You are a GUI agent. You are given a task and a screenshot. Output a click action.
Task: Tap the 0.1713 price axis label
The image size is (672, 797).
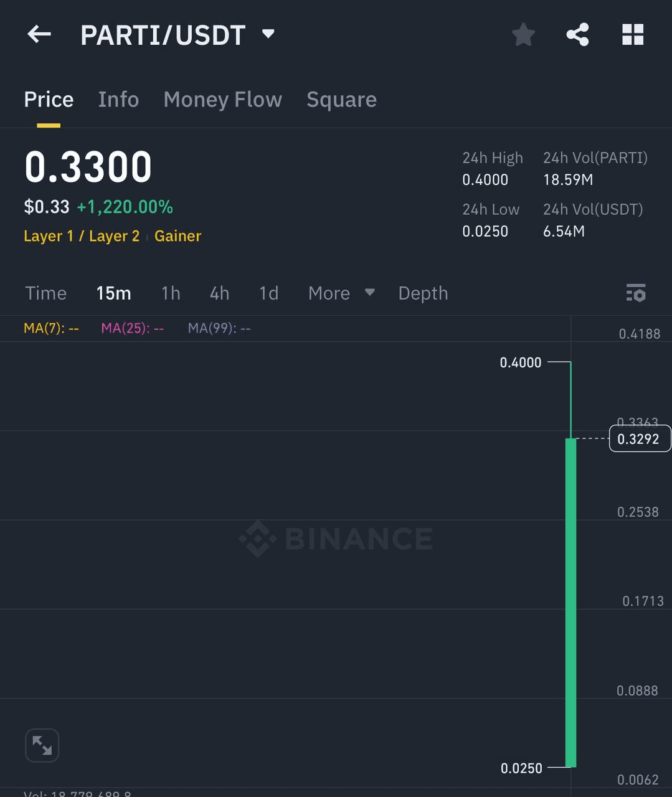[x=643, y=601]
